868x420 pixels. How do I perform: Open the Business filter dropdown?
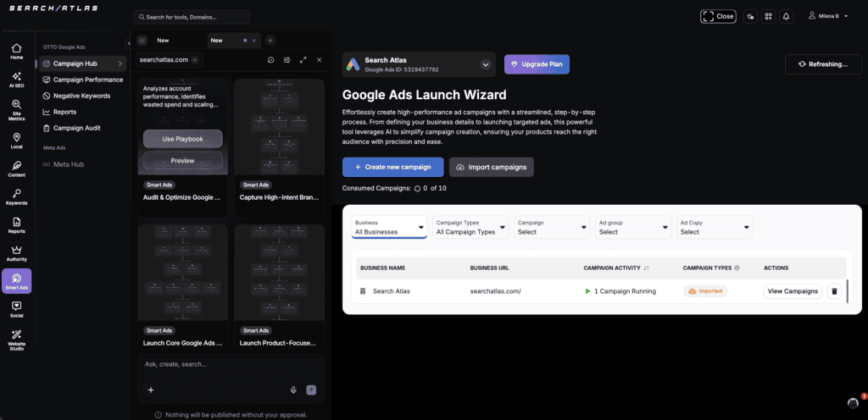pyautogui.click(x=389, y=227)
